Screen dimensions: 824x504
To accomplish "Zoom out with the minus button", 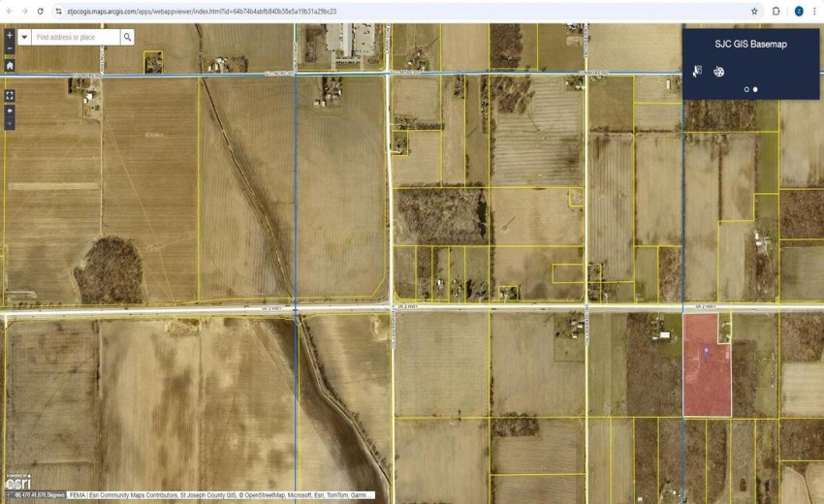I will coord(10,48).
